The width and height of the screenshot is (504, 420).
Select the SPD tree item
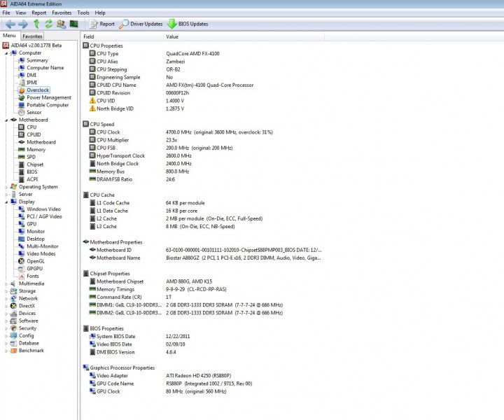point(31,157)
